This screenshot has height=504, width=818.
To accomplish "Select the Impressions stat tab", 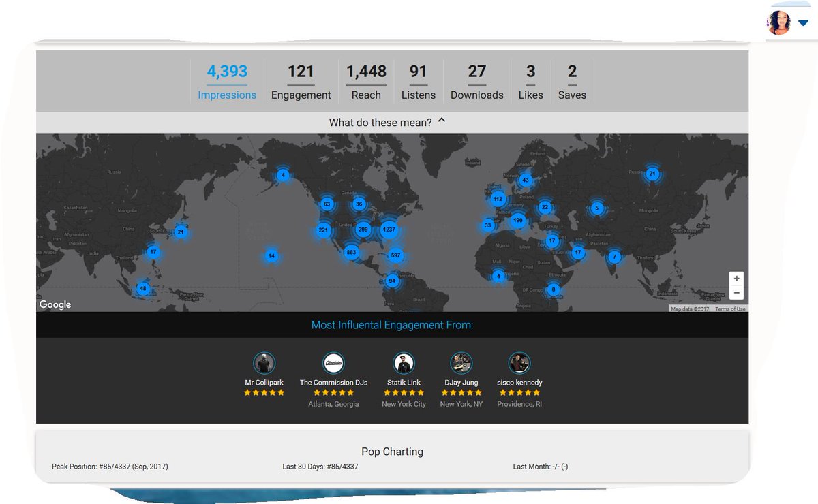I will click(x=227, y=81).
